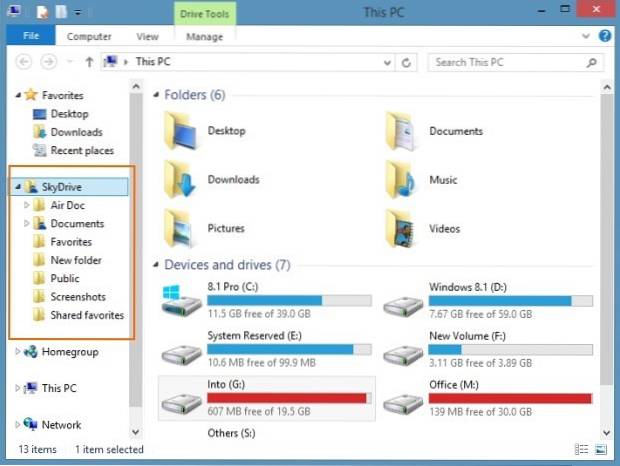This screenshot has height=466, width=620.
Task: Expand the Homegroup tree node
Action: point(18,352)
